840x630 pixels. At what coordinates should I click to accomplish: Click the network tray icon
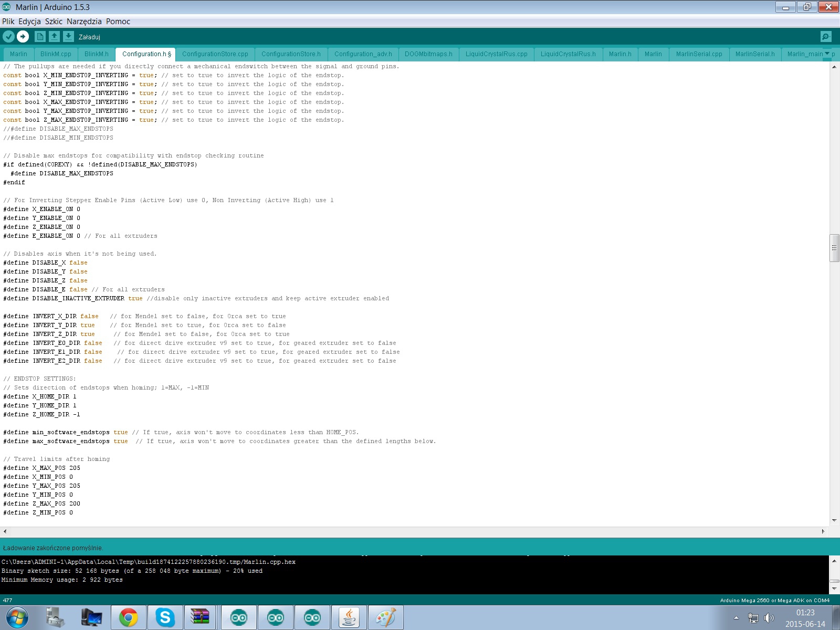[x=753, y=618]
